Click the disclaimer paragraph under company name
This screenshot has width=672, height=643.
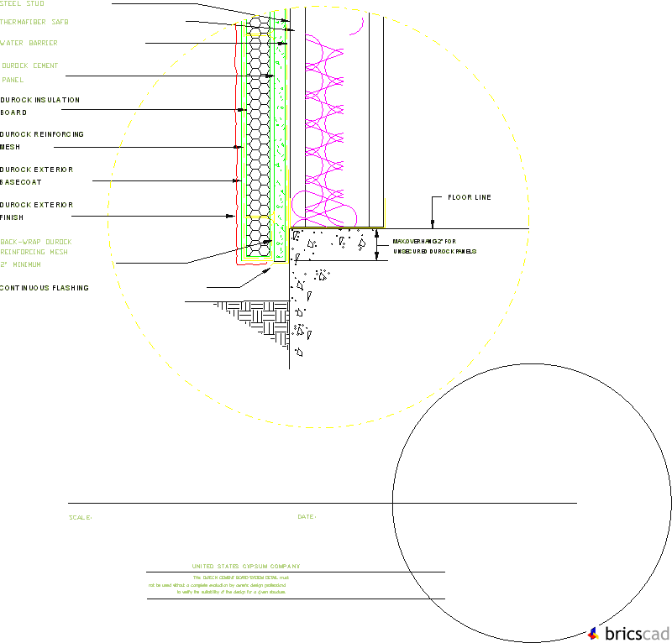(218, 585)
